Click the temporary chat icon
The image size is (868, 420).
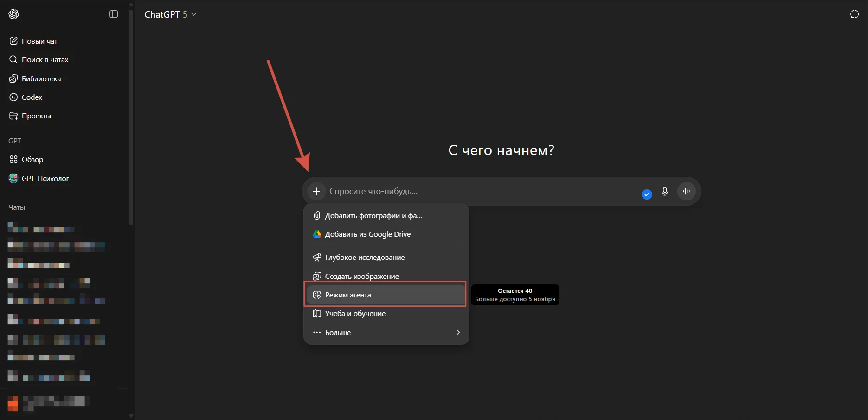point(854,14)
